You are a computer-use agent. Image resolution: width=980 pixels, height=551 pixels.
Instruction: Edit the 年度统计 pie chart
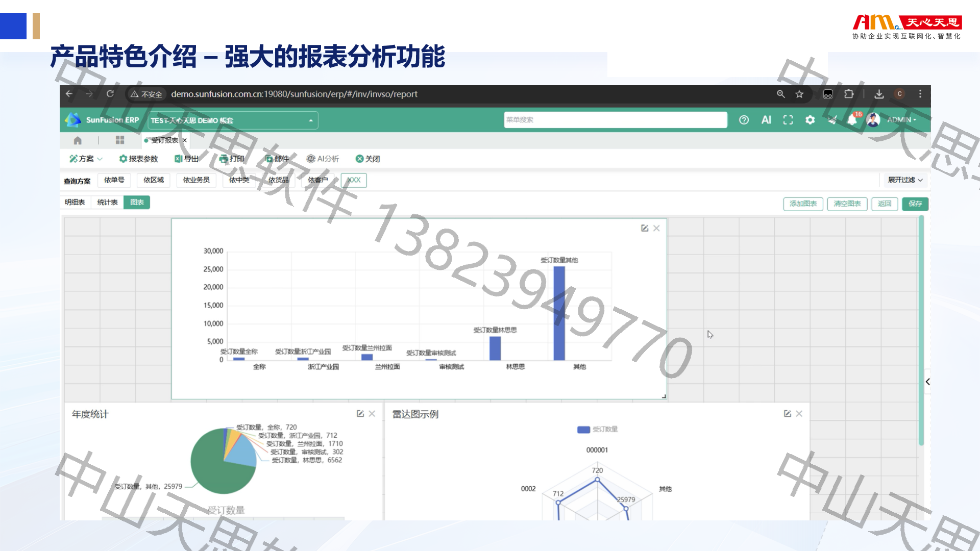pos(360,414)
